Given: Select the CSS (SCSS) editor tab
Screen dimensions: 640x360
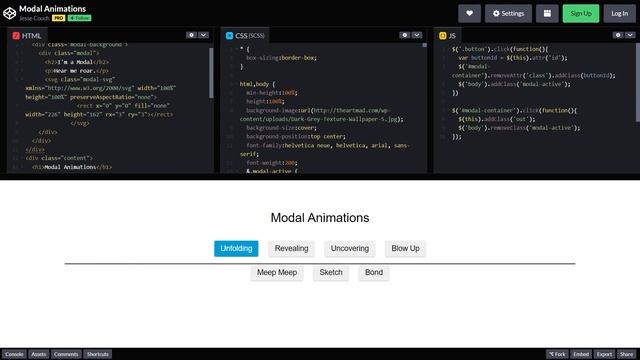Looking at the screenshot, I should [245, 36].
